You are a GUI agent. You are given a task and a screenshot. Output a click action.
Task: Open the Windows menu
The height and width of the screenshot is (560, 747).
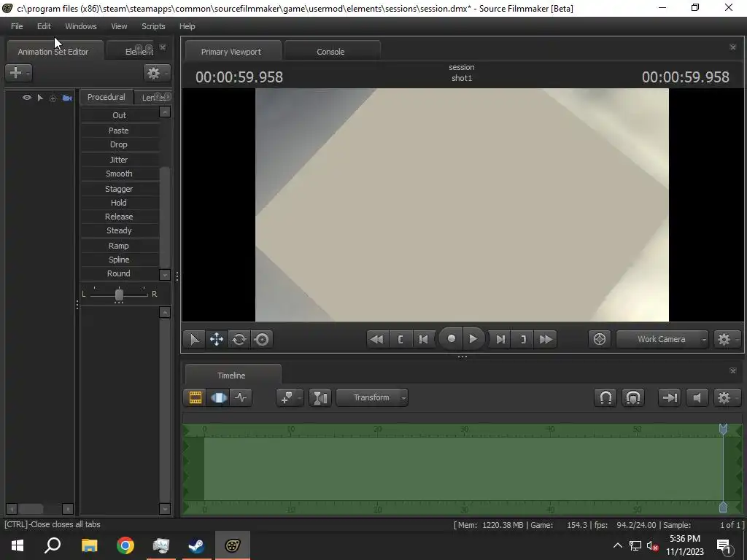click(x=80, y=26)
